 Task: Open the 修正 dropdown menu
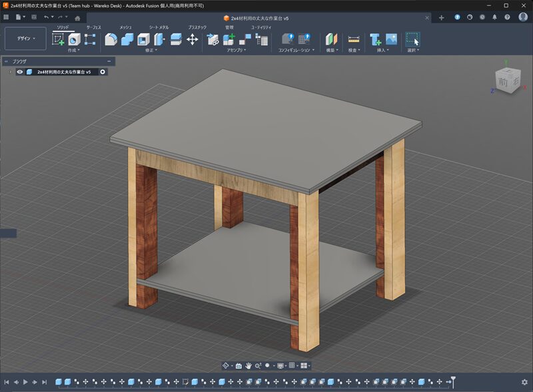[151, 51]
